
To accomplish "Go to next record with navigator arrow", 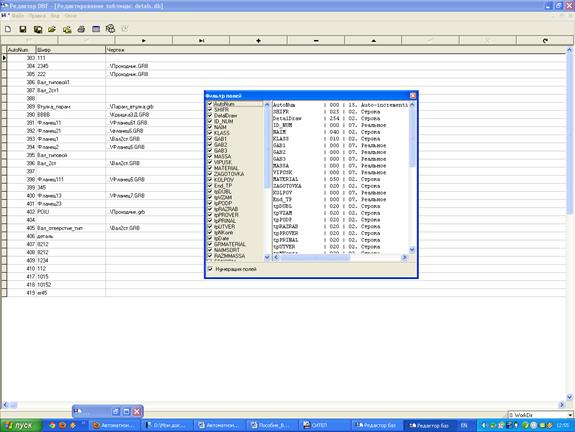I will 143,40.
